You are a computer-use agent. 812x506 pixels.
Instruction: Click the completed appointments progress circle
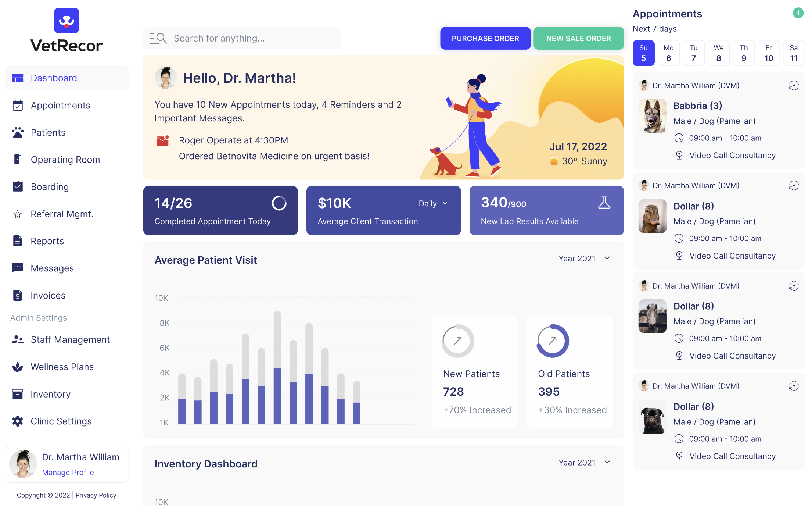pos(279,203)
